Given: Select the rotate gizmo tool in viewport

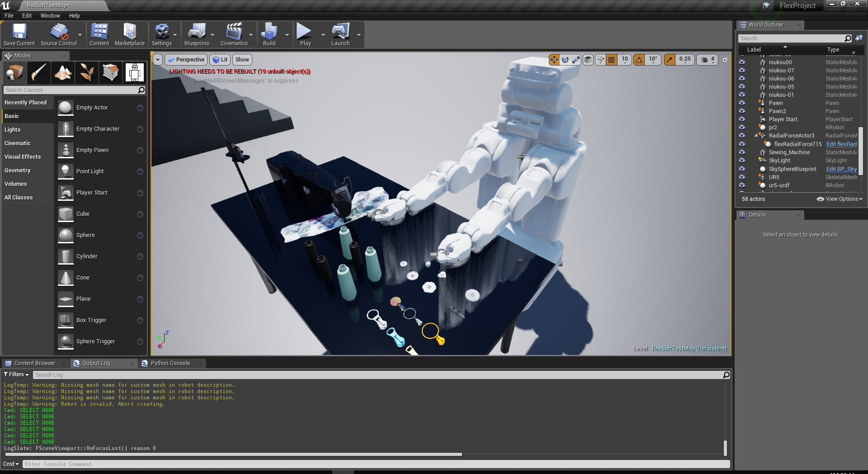Looking at the screenshot, I should click(x=565, y=60).
